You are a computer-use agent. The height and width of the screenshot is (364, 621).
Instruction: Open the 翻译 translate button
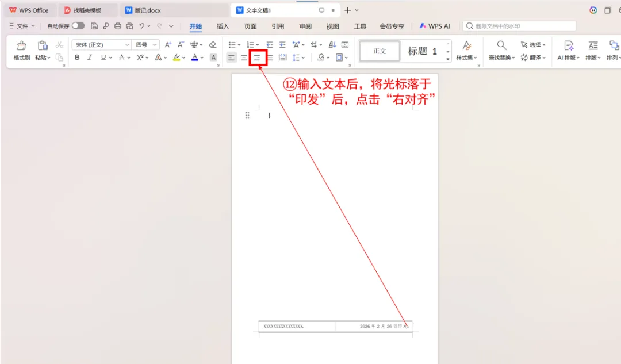coord(533,58)
